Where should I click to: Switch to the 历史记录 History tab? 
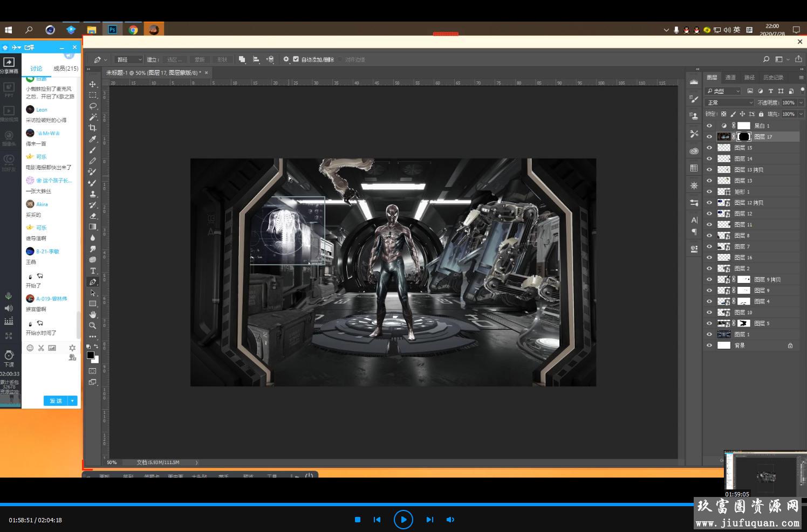click(x=773, y=78)
